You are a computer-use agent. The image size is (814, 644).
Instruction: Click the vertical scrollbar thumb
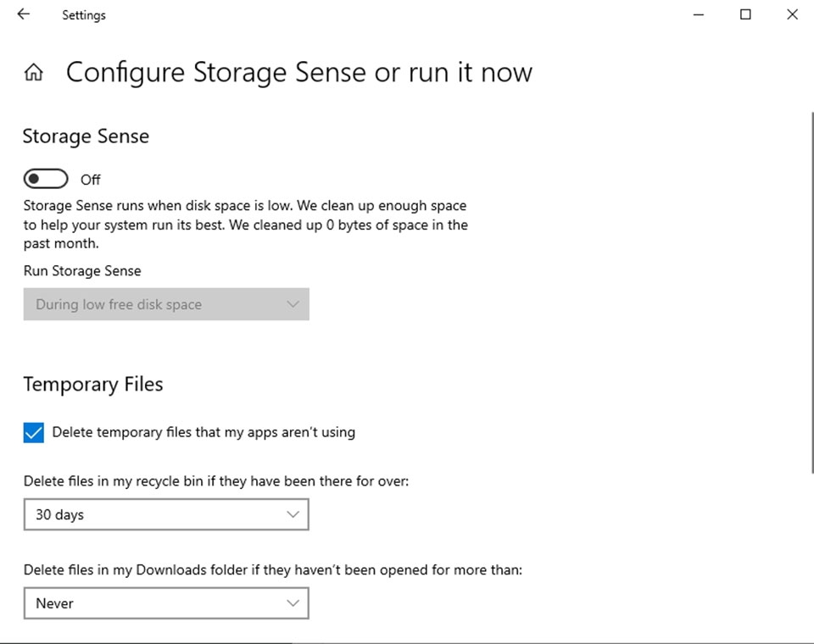(x=811, y=288)
